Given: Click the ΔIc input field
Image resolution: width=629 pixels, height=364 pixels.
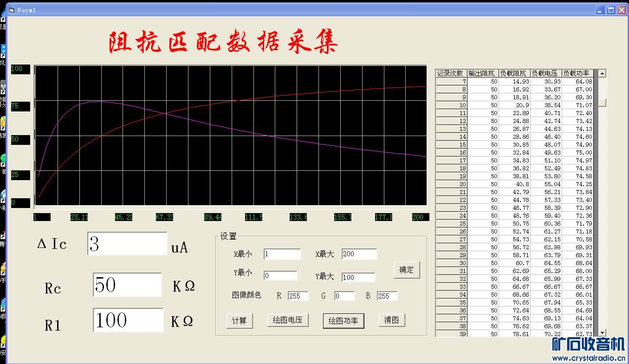Looking at the screenshot, I should [127, 244].
